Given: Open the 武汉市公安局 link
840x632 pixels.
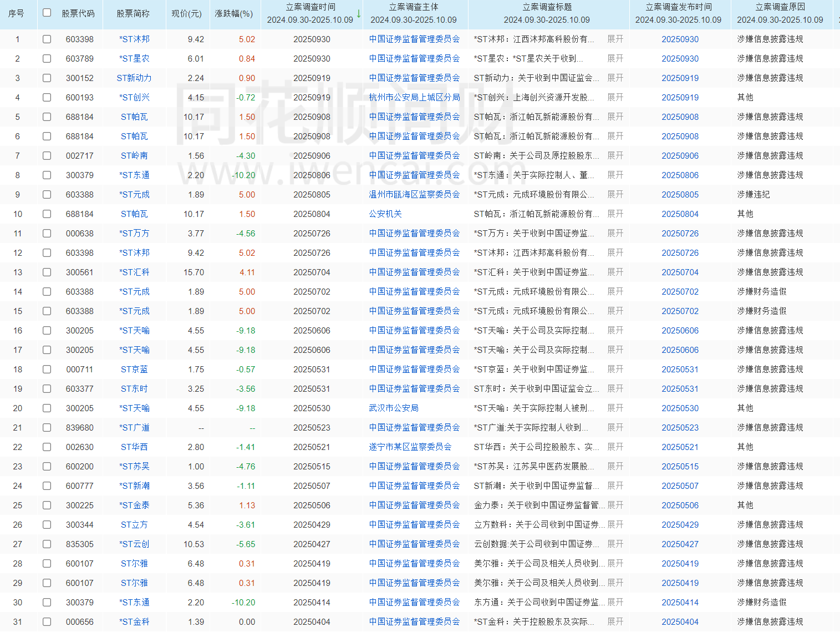Looking at the screenshot, I should click(394, 408).
